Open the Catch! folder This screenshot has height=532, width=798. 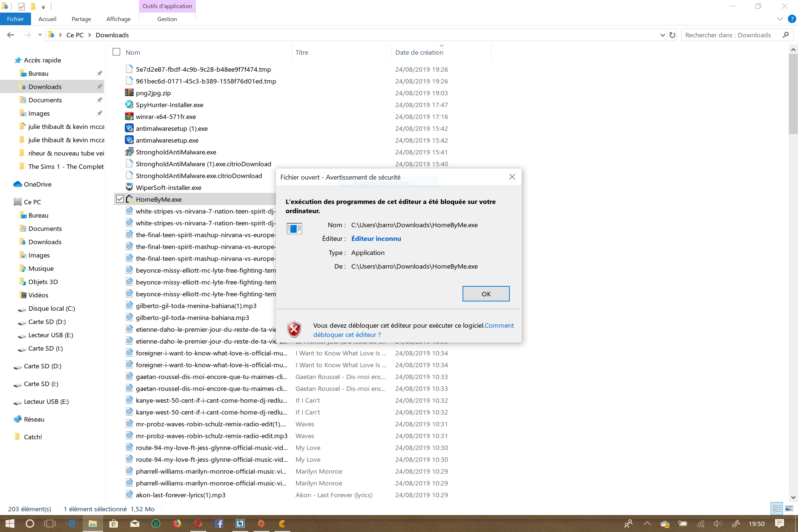(x=33, y=437)
